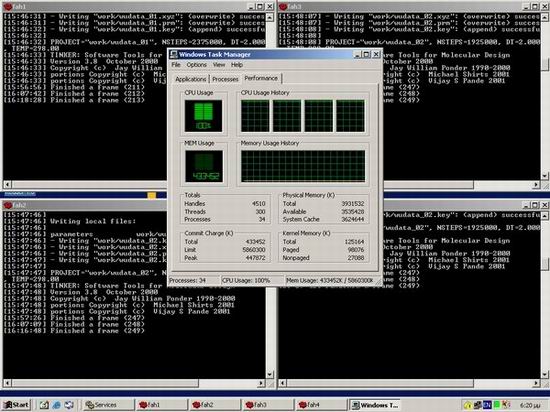Click fah4 window scroll-right arrow
Screen dimensions: 550x412
[536, 383]
